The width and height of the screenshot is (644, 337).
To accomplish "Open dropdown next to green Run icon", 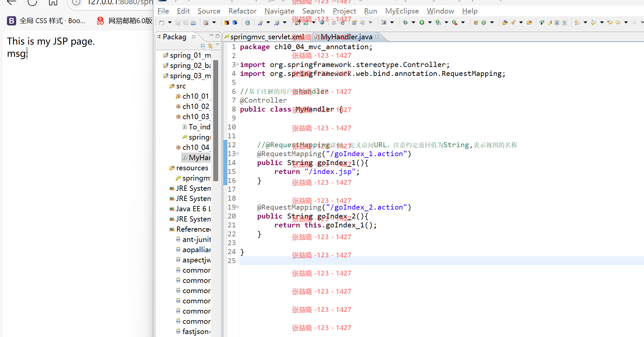I will [430, 22].
